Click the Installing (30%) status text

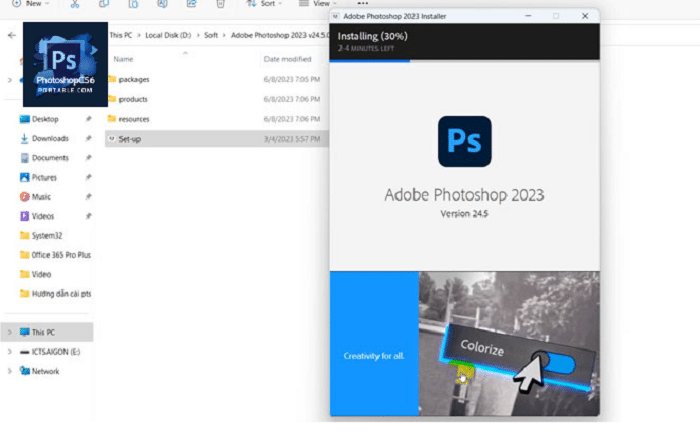pos(372,36)
